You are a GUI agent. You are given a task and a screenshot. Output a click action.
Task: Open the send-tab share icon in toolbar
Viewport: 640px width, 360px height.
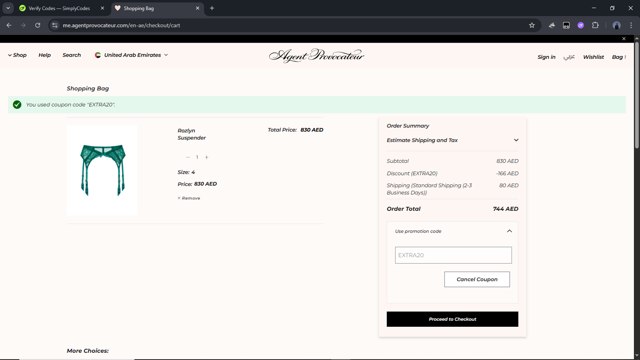point(552,25)
